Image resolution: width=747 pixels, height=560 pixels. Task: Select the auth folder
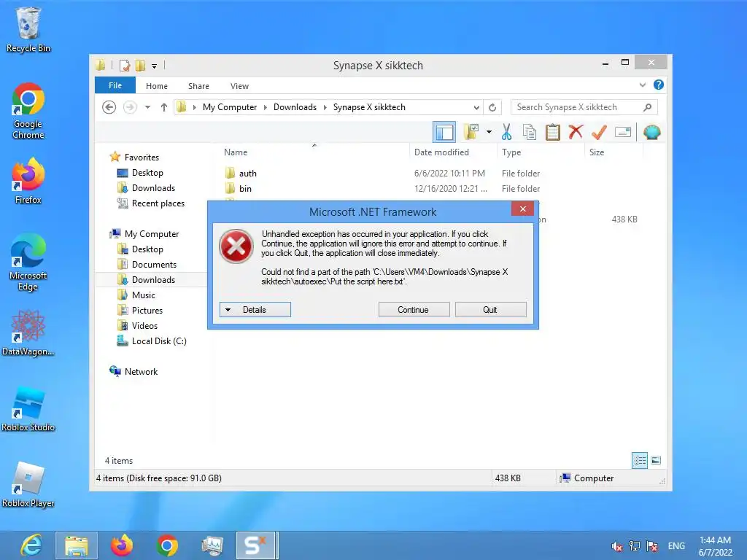coord(247,174)
